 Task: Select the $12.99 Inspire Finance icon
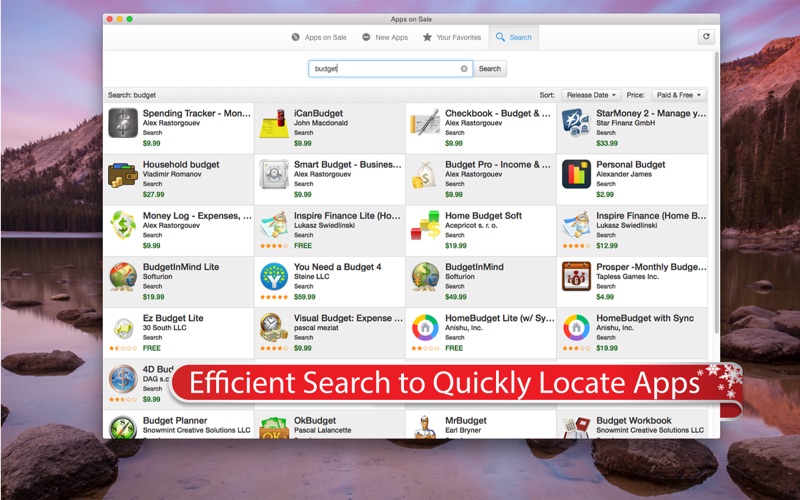point(577,226)
